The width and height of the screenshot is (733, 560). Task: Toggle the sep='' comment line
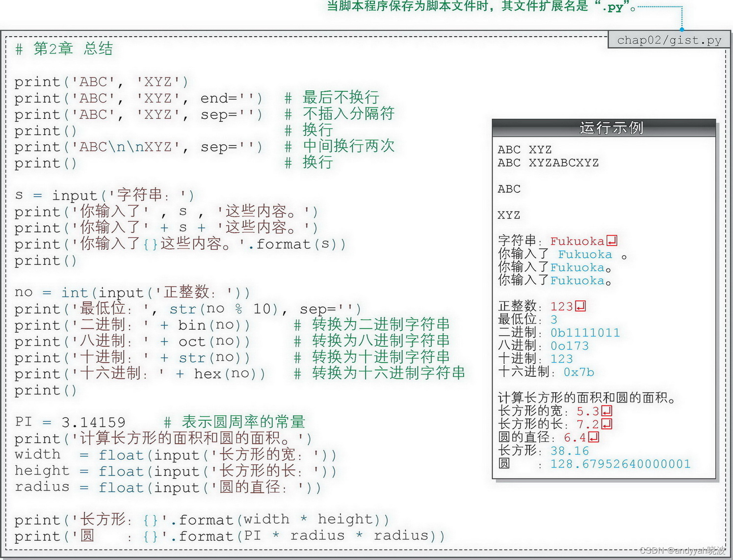tap(347, 113)
